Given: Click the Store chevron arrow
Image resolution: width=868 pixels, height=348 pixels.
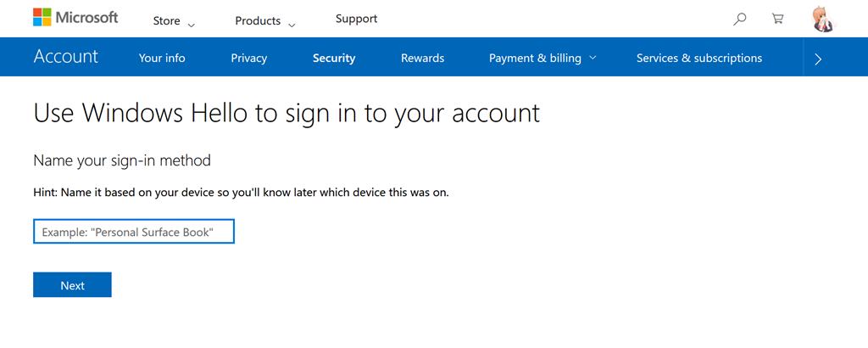Looking at the screenshot, I should pyautogui.click(x=191, y=24).
